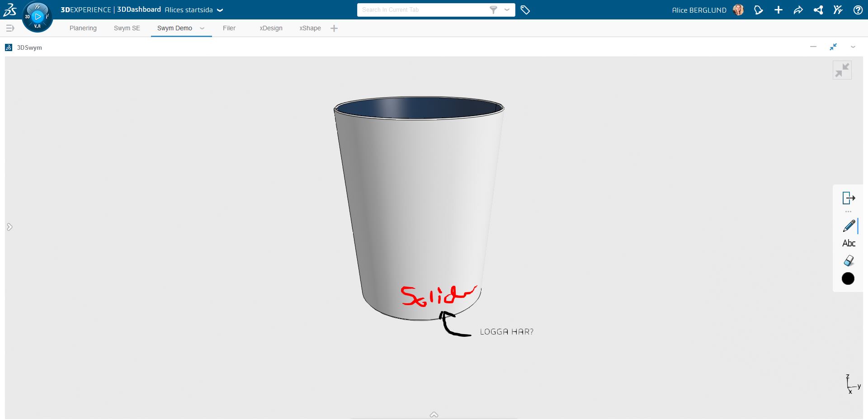Click the plus add content icon
Viewport: 868px width, 420px height.
point(778,10)
